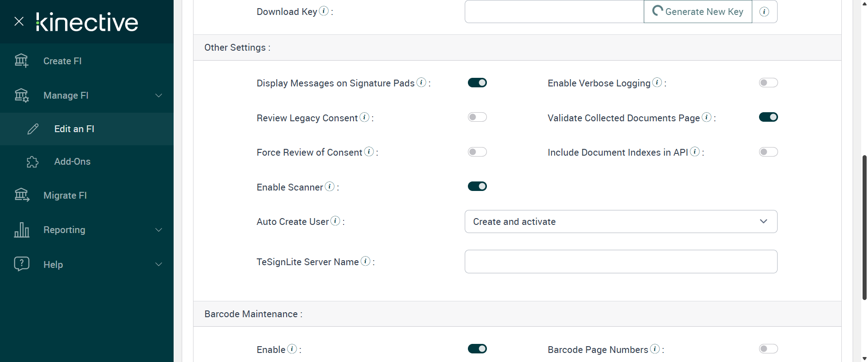Toggle Include Document Indexes in API switch

pos(769,152)
